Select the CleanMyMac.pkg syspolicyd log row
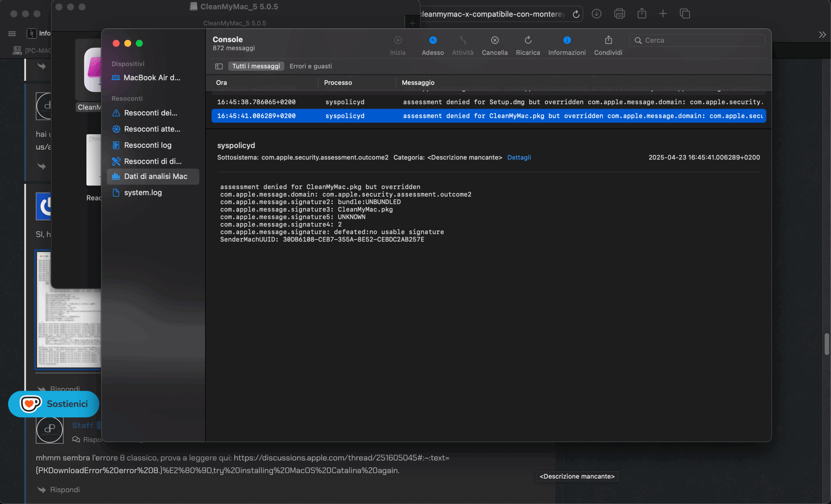Viewport: 831px width, 504px height. coord(489,116)
